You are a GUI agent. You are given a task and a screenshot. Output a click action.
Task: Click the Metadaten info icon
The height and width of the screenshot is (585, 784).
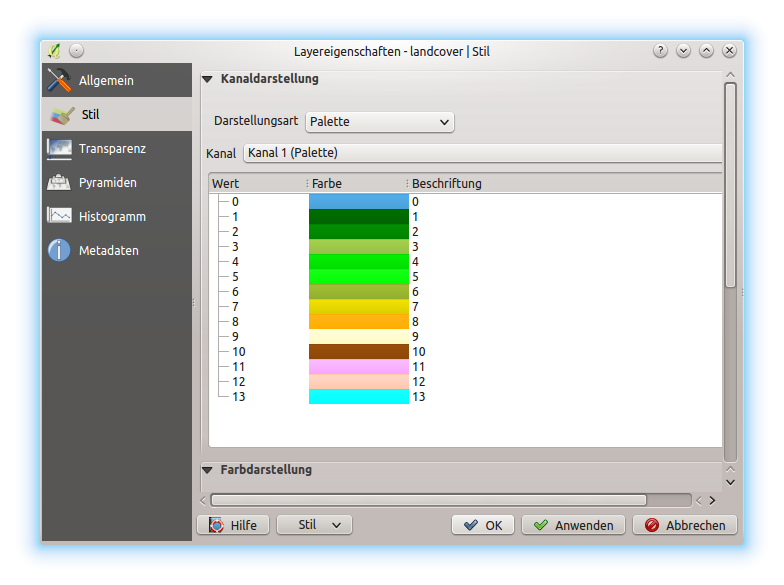click(60, 251)
